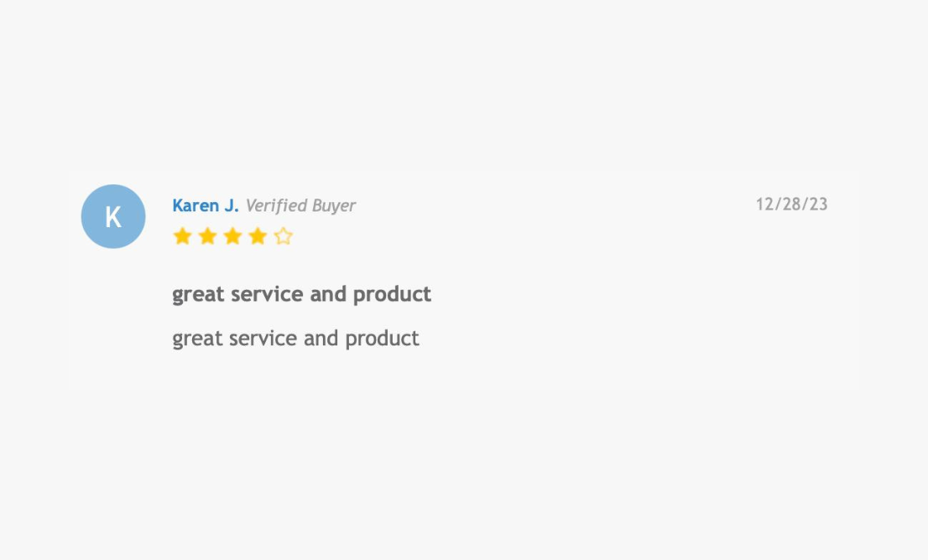Click the word product in bold title
This screenshot has height=560, width=928.
pos(392,294)
